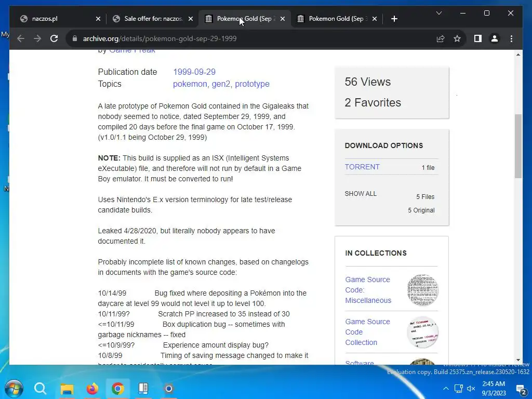Image resolution: width=532 pixels, height=399 pixels.
Task: Open the book-shaped taskbar app
Action: pos(143,389)
